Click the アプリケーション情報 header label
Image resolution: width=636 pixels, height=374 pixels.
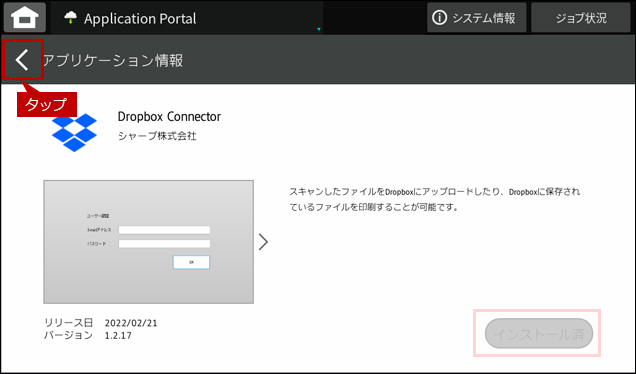click(x=113, y=60)
